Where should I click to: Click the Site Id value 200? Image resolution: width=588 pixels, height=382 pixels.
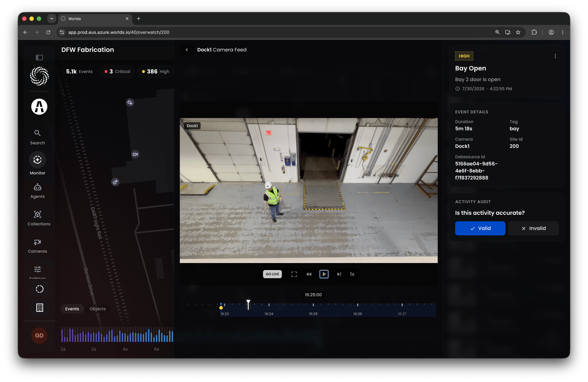click(x=514, y=146)
